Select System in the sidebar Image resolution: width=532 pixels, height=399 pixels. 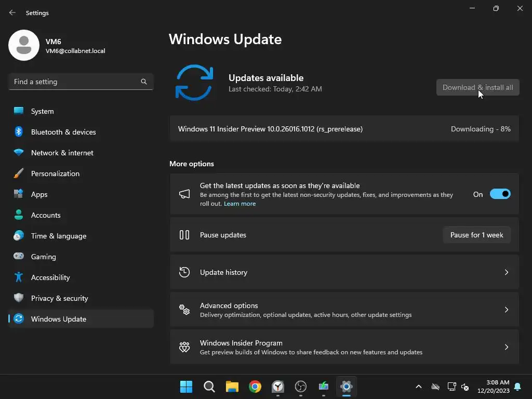pyautogui.click(x=81, y=111)
